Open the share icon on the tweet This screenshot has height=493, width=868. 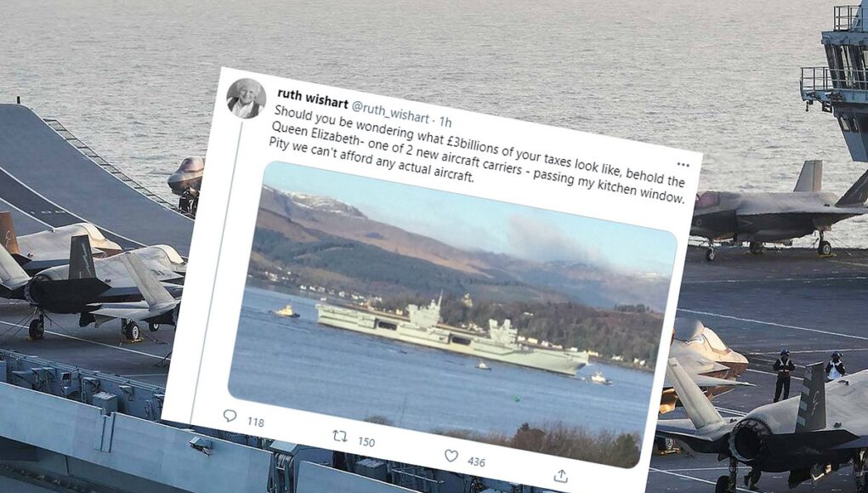tap(561, 475)
